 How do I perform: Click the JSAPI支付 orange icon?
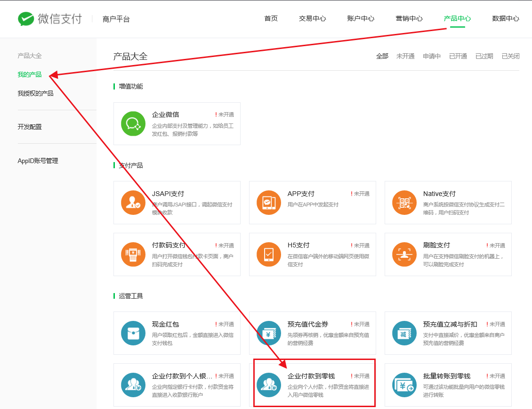point(133,203)
